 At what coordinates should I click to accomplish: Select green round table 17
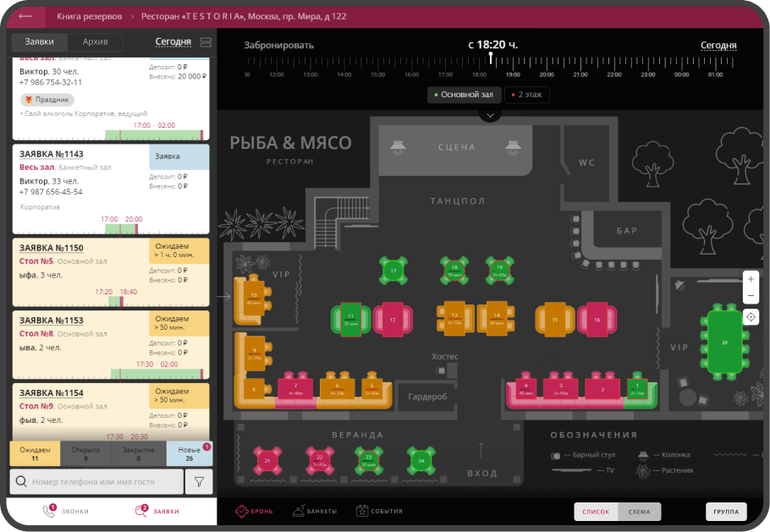point(393,271)
